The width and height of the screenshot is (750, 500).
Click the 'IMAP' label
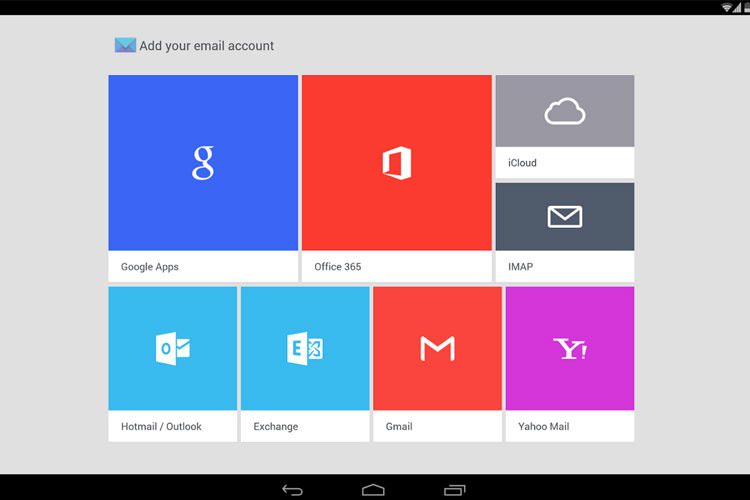click(x=520, y=267)
